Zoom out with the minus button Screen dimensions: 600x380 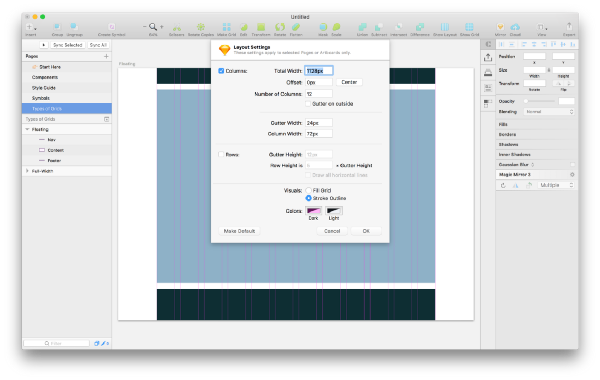[x=145, y=27]
